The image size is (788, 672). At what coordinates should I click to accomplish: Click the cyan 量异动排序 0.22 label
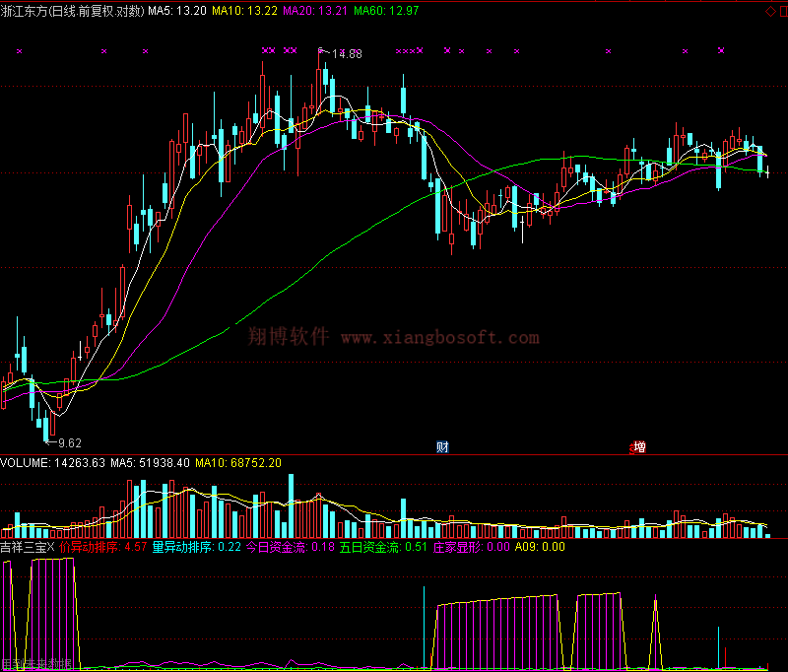[x=196, y=547]
